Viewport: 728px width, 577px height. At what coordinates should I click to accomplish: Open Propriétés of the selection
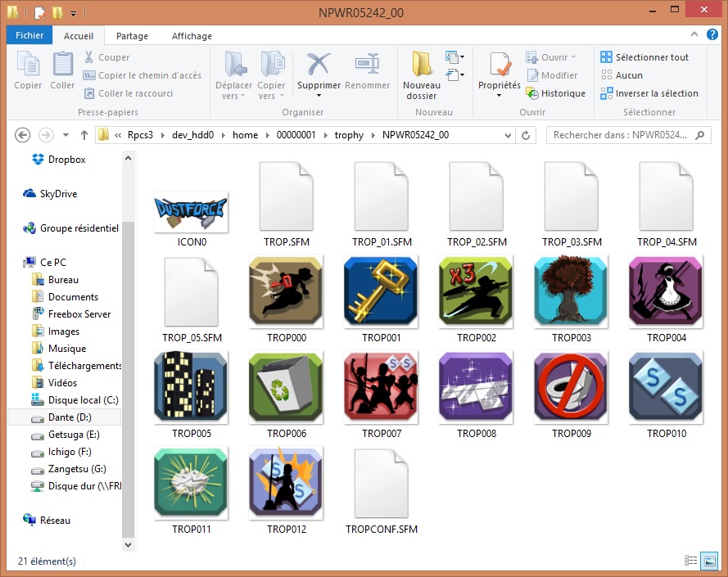coord(499,74)
